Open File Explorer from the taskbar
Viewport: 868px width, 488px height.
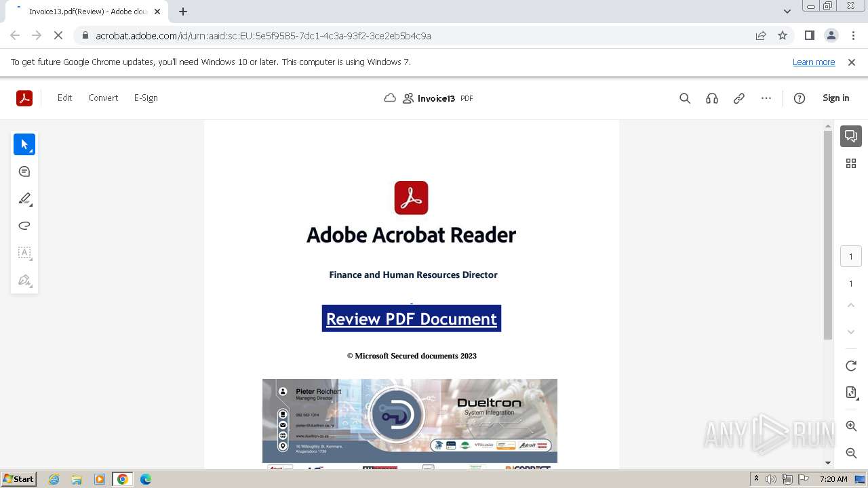coord(77,479)
